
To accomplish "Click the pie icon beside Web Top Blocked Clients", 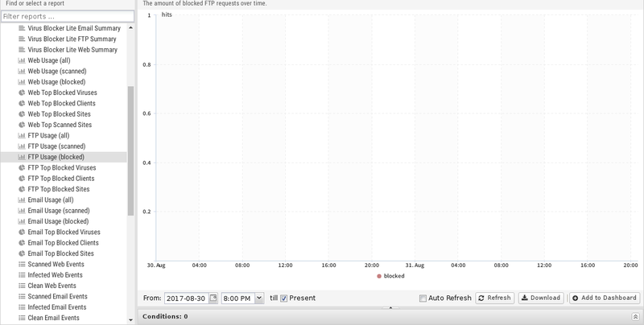I will 22,104.
